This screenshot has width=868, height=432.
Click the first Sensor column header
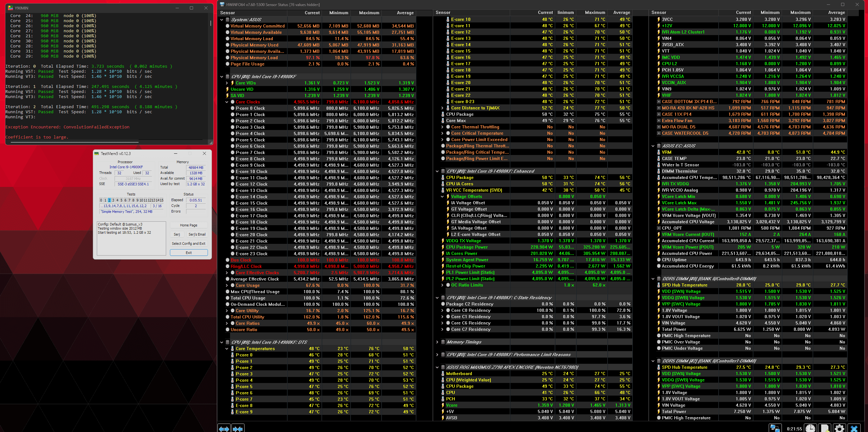click(228, 13)
